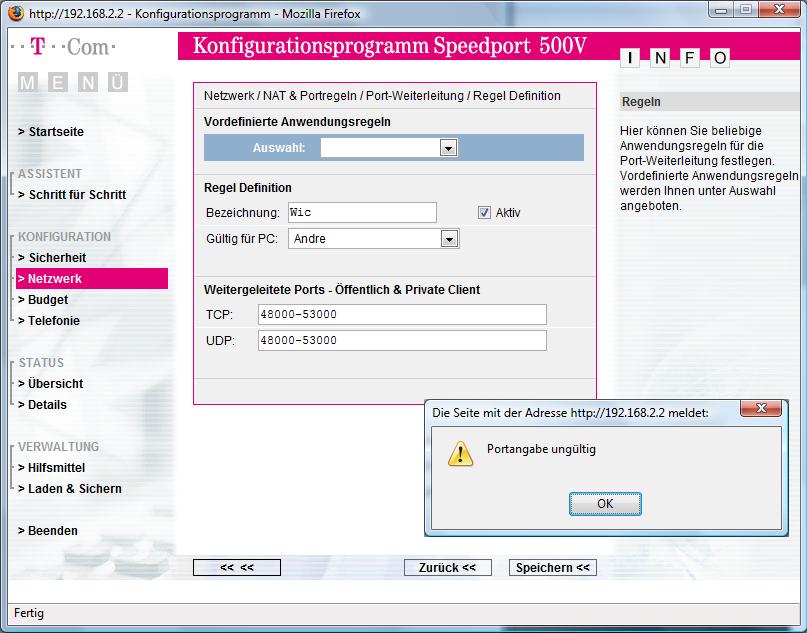Image resolution: width=807 pixels, height=633 pixels.
Task: Click the Speichern << button
Action: (x=553, y=568)
